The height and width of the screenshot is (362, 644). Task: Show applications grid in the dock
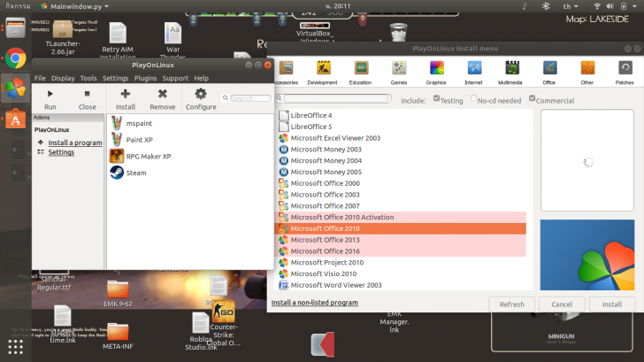coord(16,347)
